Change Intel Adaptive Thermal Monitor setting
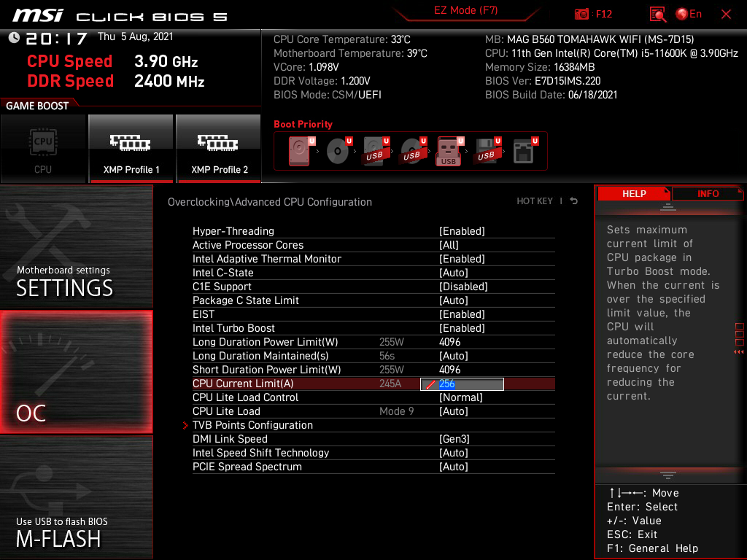This screenshot has height=560, width=747. pyautogui.click(x=462, y=259)
